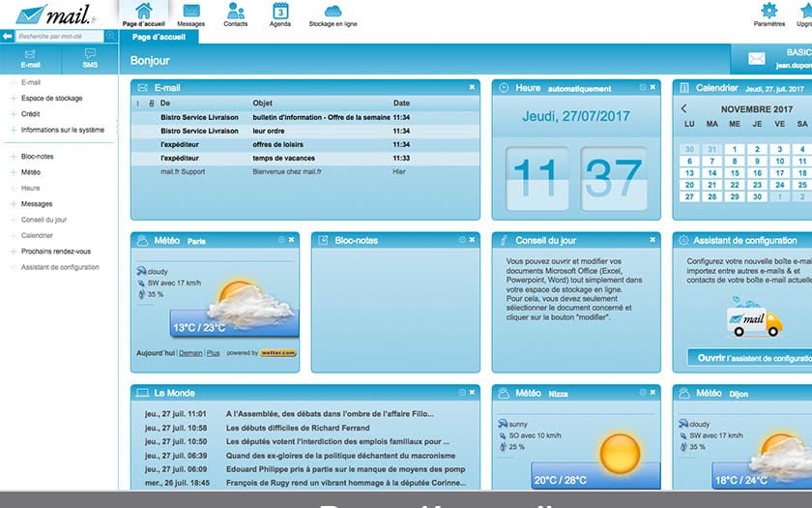Screen dimensions: 812x508
Task: Add Bloc-notes widget from sidebar
Action: pyautogui.click(x=14, y=157)
